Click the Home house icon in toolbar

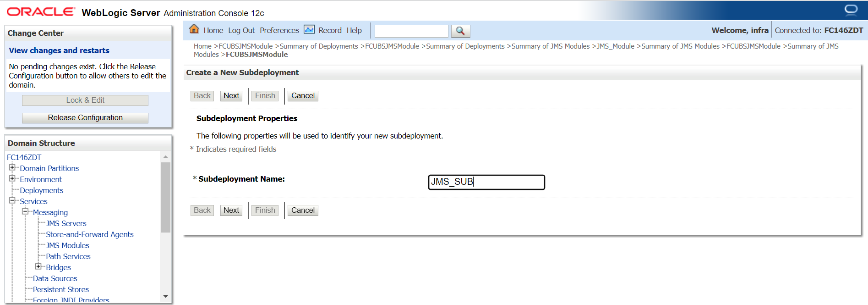[x=194, y=29]
